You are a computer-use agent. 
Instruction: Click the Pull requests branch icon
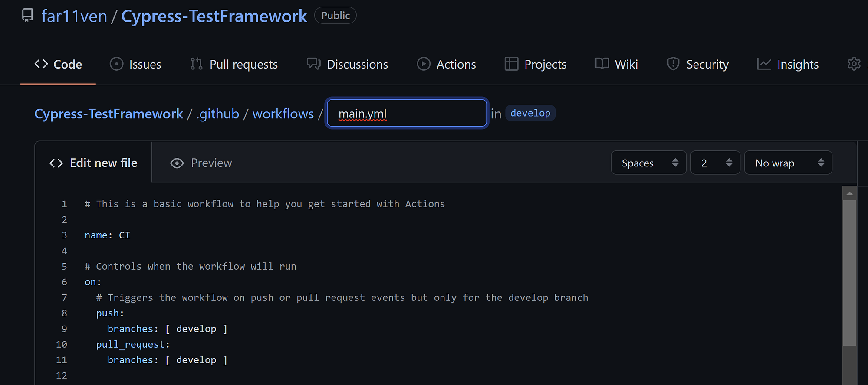coord(197,64)
